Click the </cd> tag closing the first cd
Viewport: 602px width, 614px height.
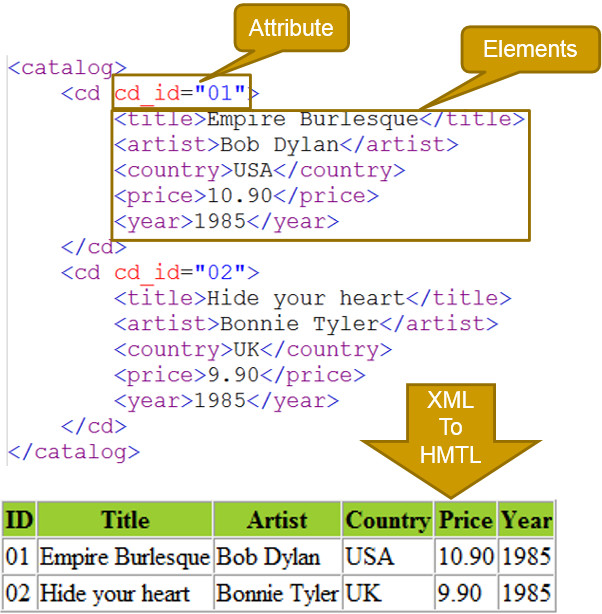point(94,247)
